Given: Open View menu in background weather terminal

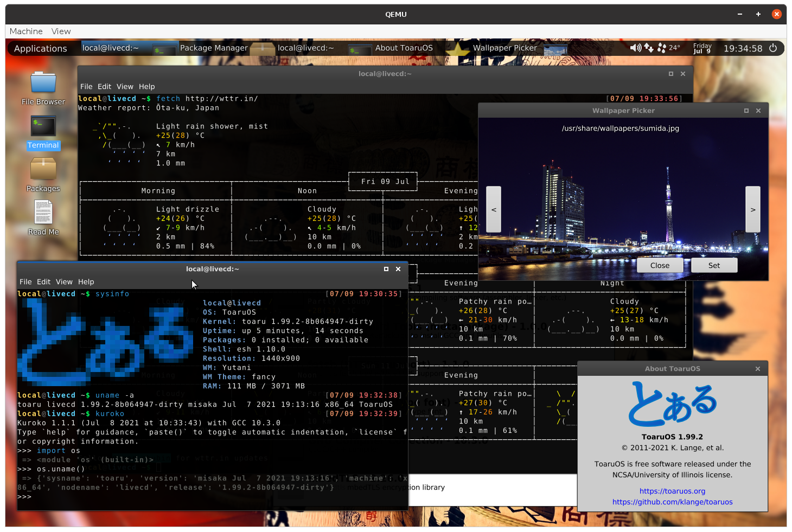Looking at the screenshot, I should (x=125, y=87).
